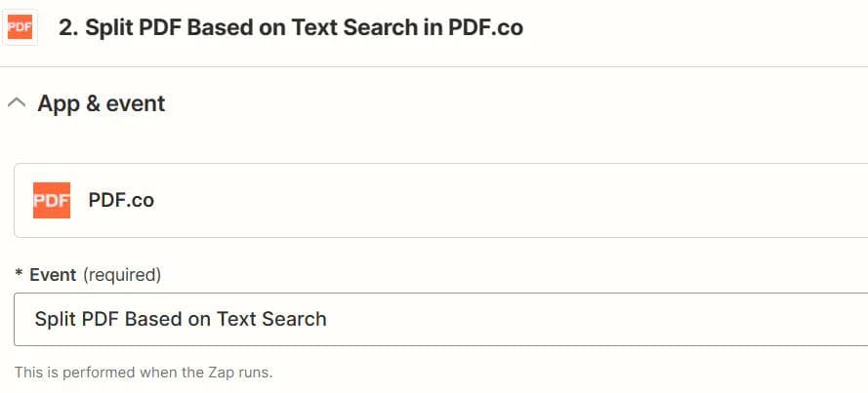868x393 pixels.
Task: Click the step number "2." in header
Action: point(68,27)
